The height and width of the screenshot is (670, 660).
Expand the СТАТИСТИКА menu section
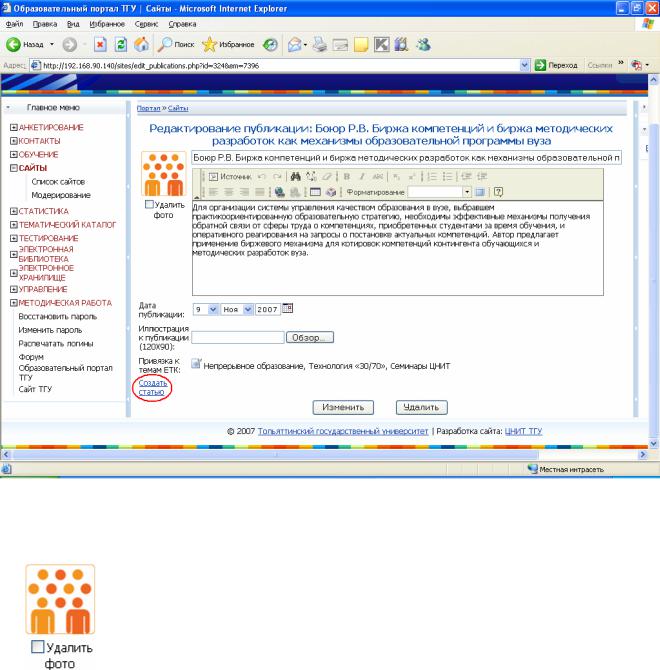coord(14,211)
